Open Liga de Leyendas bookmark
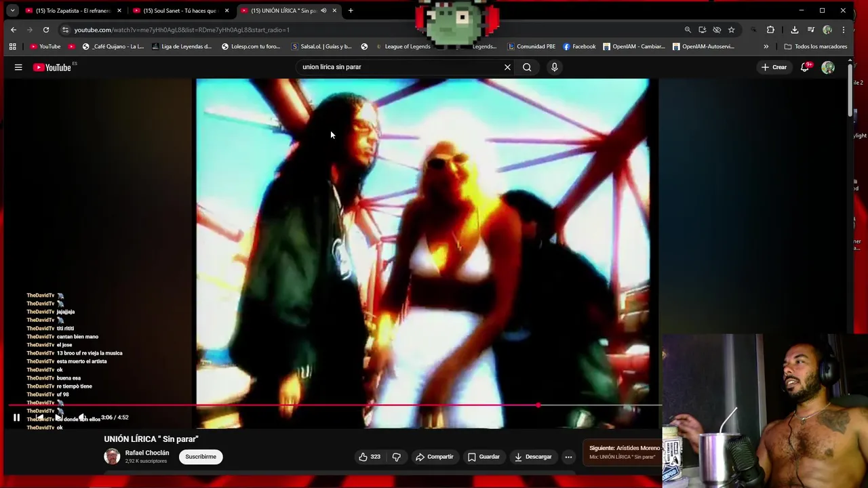This screenshot has height=488, width=868. (x=182, y=47)
